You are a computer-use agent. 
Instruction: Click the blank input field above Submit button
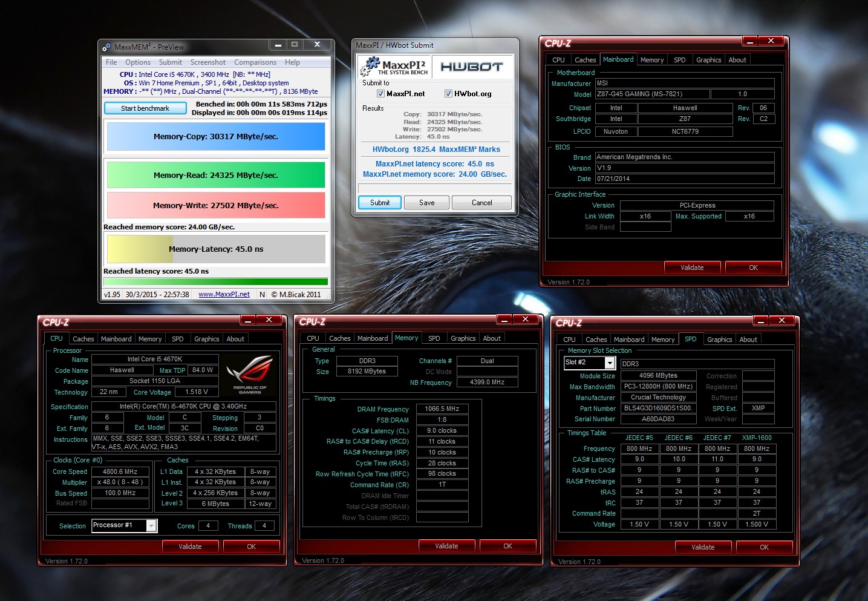[x=435, y=189]
